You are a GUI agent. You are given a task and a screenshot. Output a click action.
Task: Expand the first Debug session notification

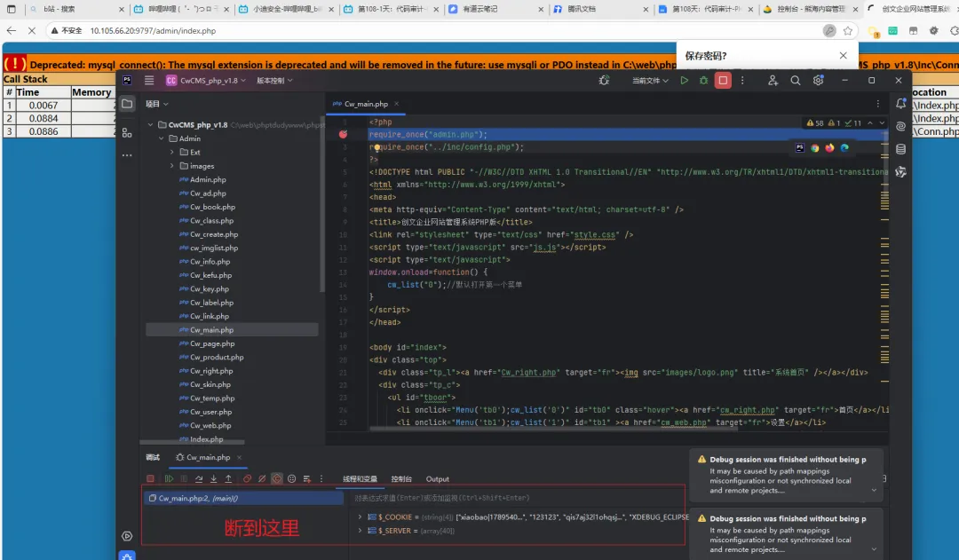tap(874, 490)
